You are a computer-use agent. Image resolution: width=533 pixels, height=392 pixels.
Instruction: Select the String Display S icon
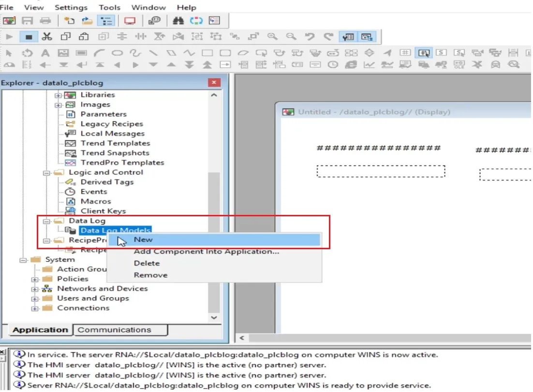441,52
